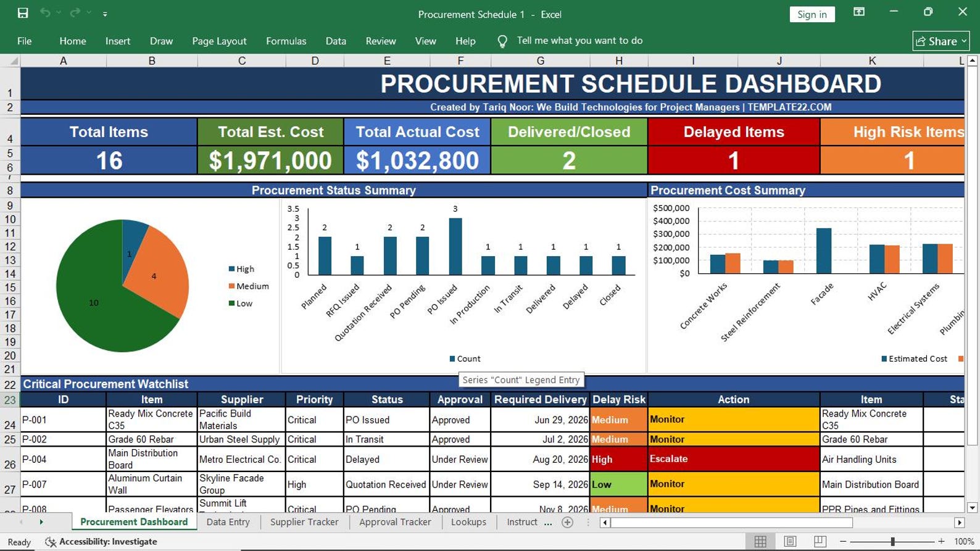Switch to the Data Entry sheet tab
The image size is (980, 551).
pos(228,522)
